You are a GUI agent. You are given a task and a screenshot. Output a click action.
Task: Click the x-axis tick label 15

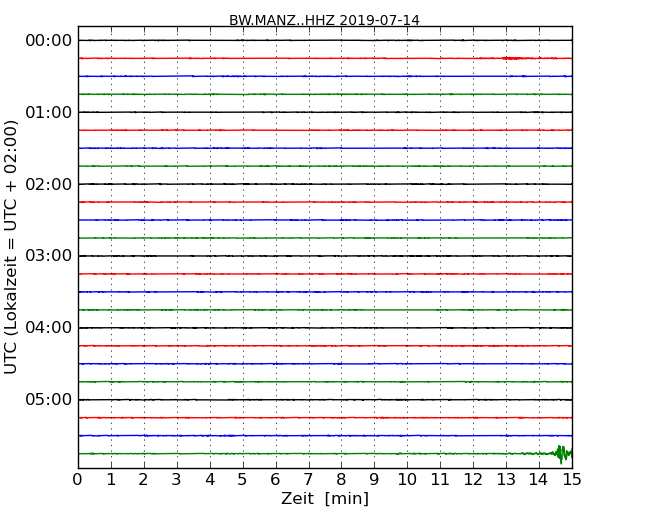tap(572, 480)
